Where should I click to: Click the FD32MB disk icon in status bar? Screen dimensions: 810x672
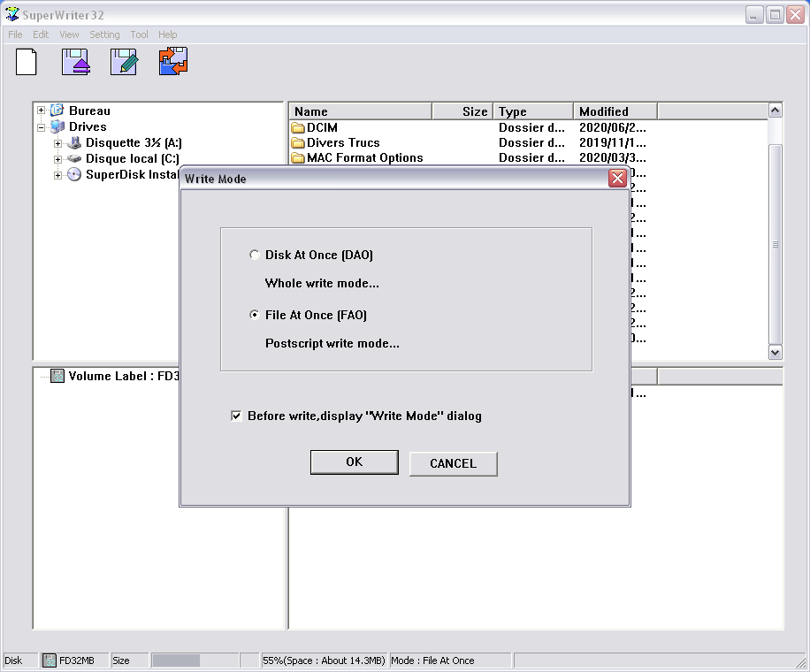click(50, 661)
